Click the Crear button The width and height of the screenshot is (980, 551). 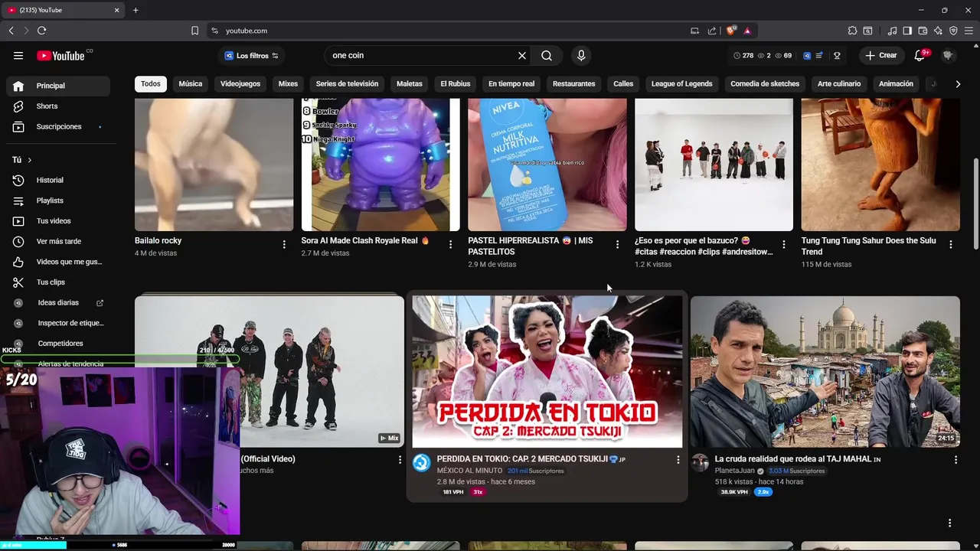click(x=881, y=55)
